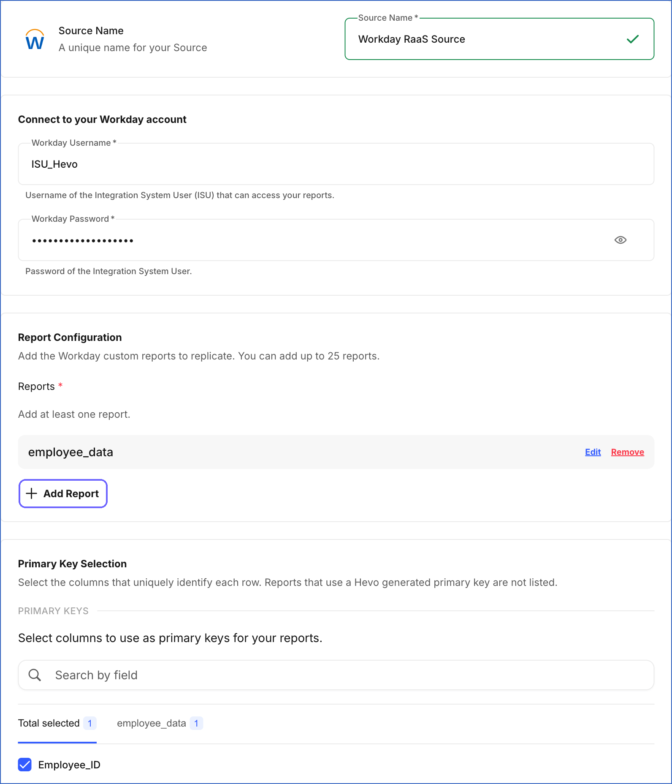The height and width of the screenshot is (784, 672).
Task: Click the 'Hevo generated primary key' description line
Action: 287,583
